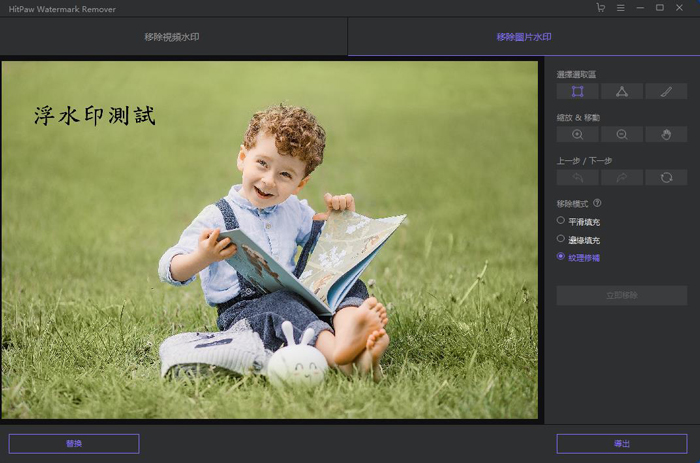Select the rectangle marquee selection tool
The height and width of the screenshot is (463, 700).
coord(578,91)
